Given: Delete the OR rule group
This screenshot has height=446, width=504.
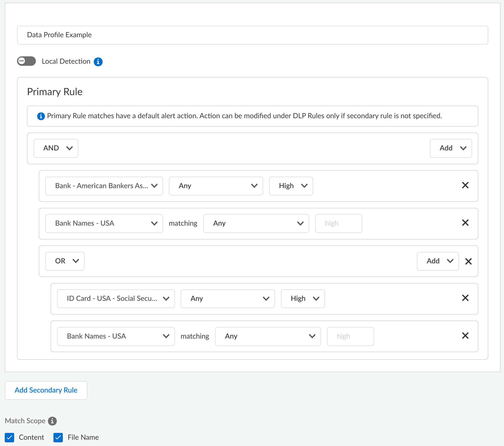Looking at the screenshot, I should tap(468, 261).
